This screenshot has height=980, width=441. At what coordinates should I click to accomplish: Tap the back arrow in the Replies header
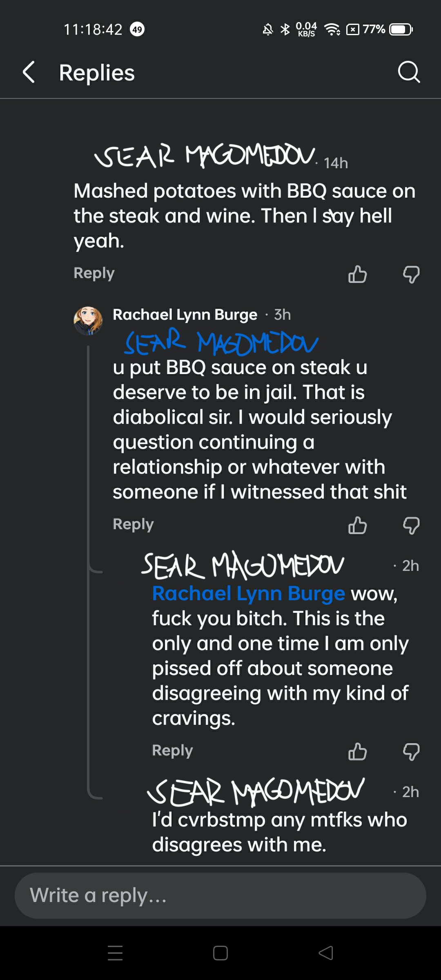(x=29, y=73)
